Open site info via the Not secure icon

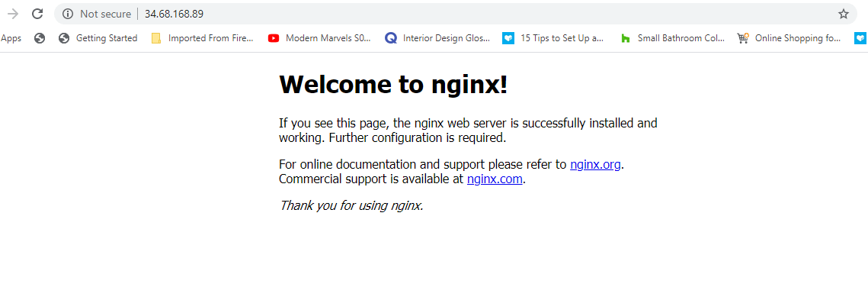(x=68, y=14)
